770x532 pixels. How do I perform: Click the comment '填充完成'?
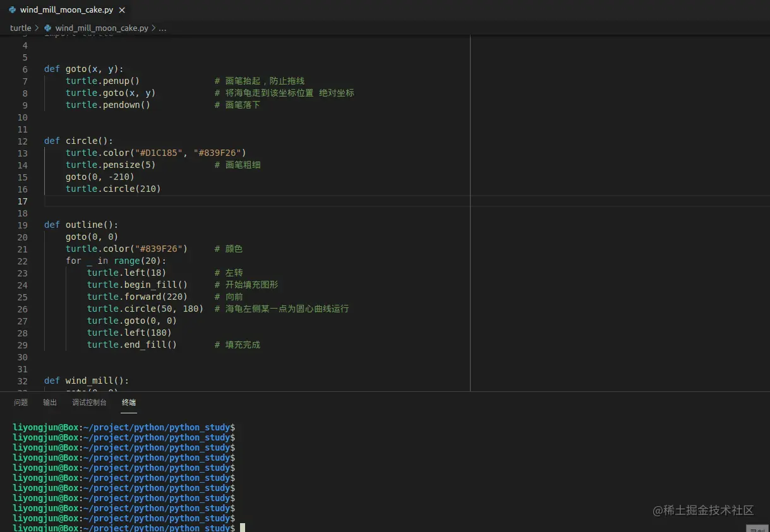(x=243, y=345)
